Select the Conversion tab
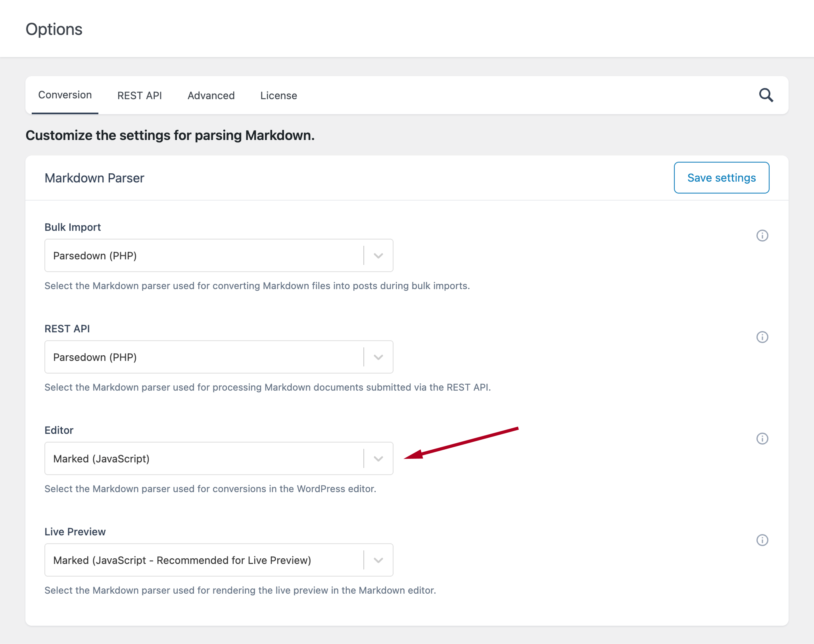 click(65, 95)
